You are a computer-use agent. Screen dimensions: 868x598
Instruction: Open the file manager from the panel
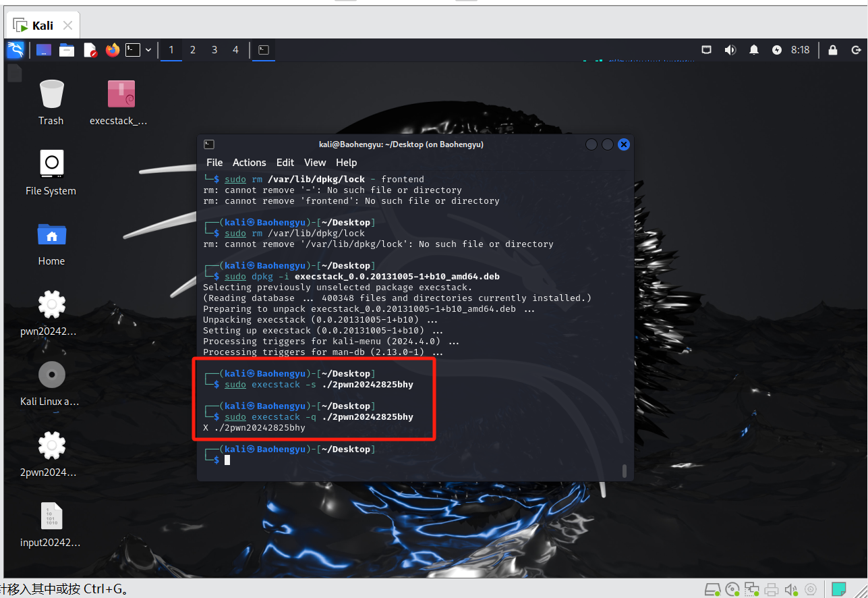[x=66, y=49]
